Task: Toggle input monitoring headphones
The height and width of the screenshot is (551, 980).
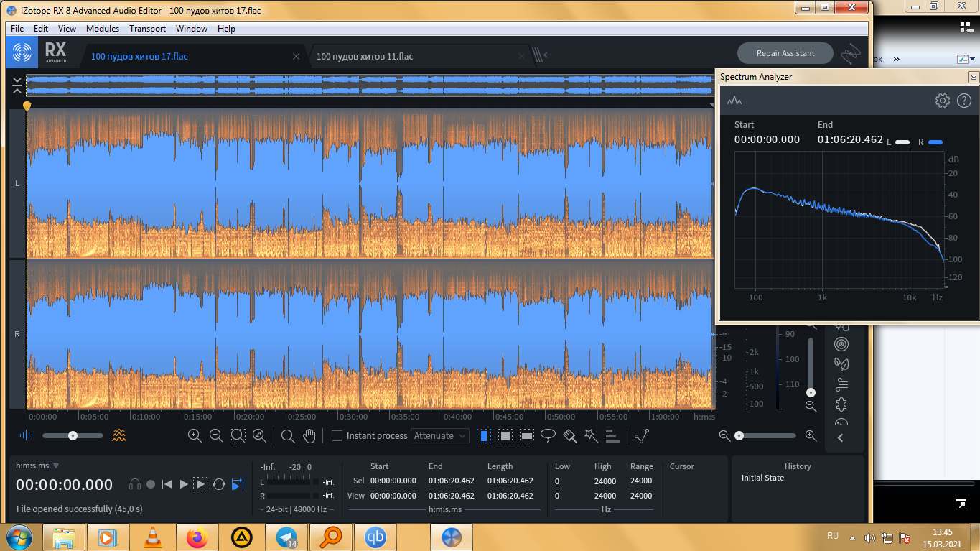Action: [x=135, y=484]
